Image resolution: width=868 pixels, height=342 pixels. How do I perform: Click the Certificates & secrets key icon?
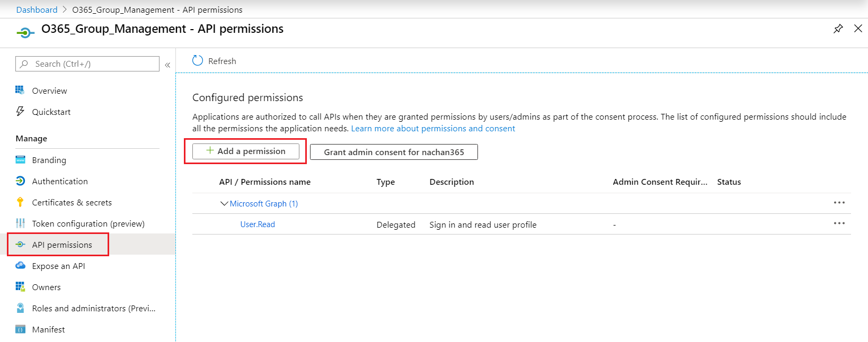(20, 202)
